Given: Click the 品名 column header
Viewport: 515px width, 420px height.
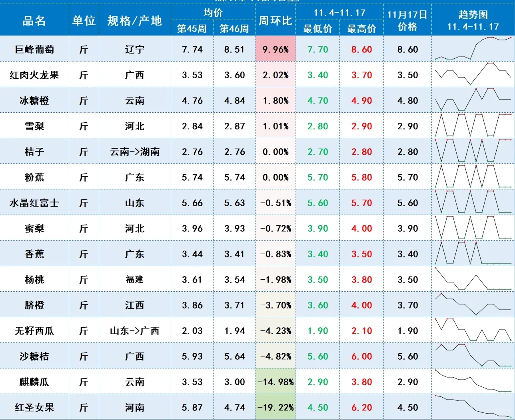Looking at the screenshot, I should [34, 21].
